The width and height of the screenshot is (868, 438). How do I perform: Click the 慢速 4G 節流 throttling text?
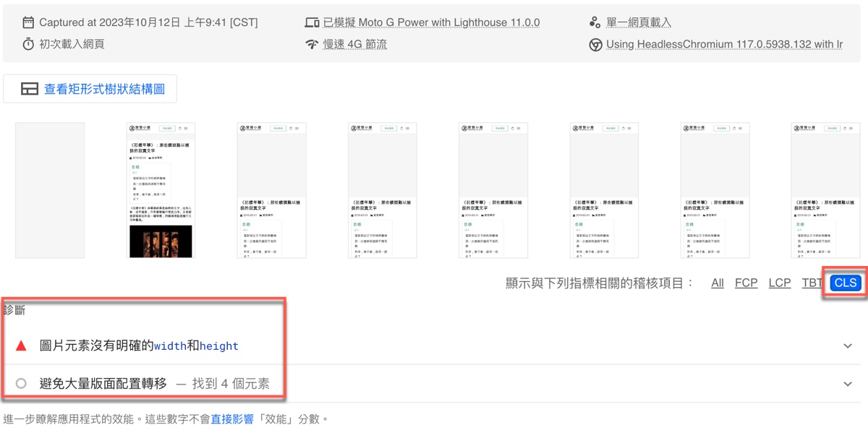pos(354,44)
